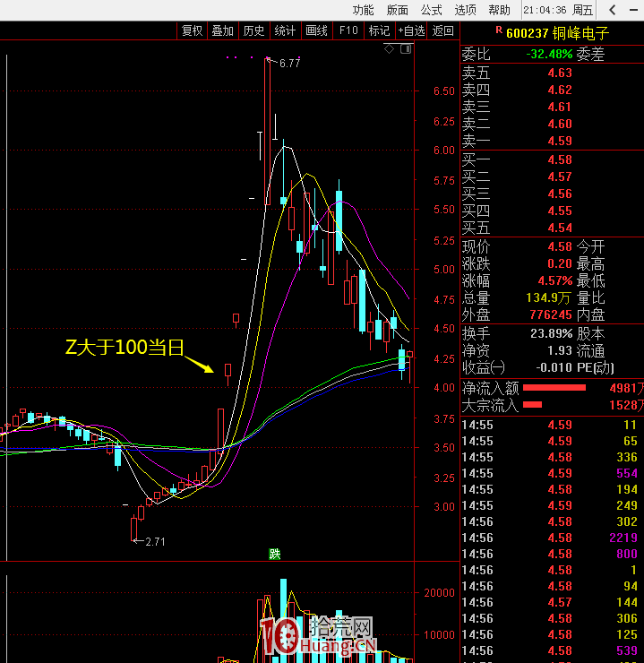Click the clock display 21:04:36

[545, 10]
